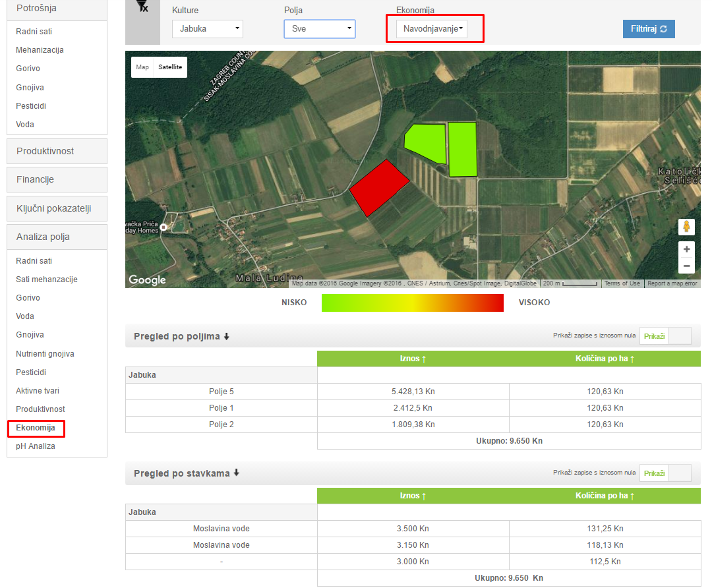The image size is (712, 588).
Task: Click the NISKO-VISOKO color gradient legend
Action: (412, 303)
